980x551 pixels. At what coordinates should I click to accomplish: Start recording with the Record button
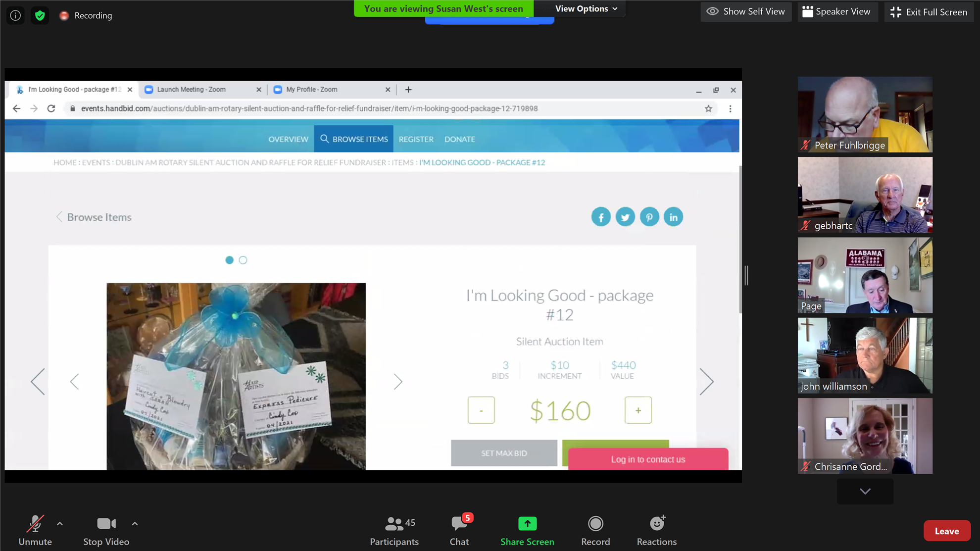595,530
